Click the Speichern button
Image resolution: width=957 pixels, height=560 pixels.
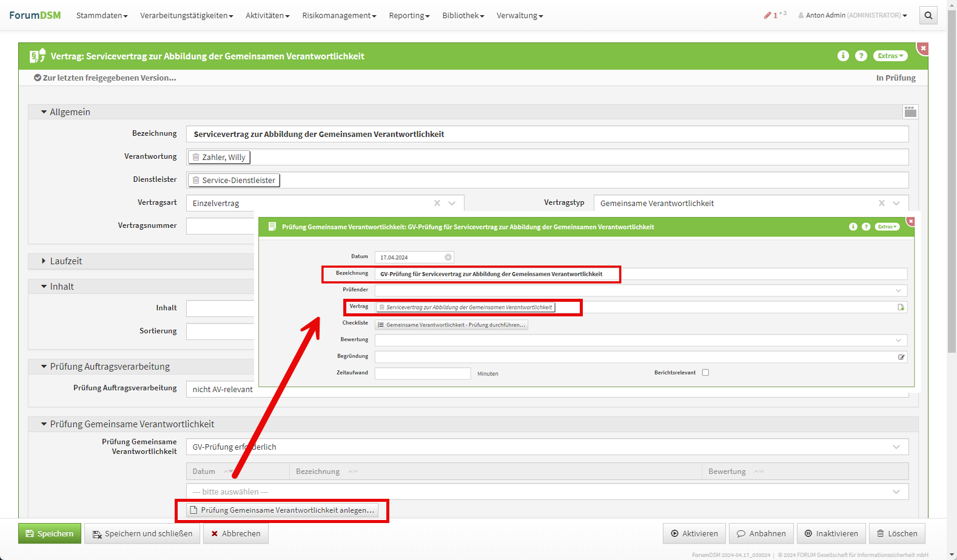tap(50, 533)
